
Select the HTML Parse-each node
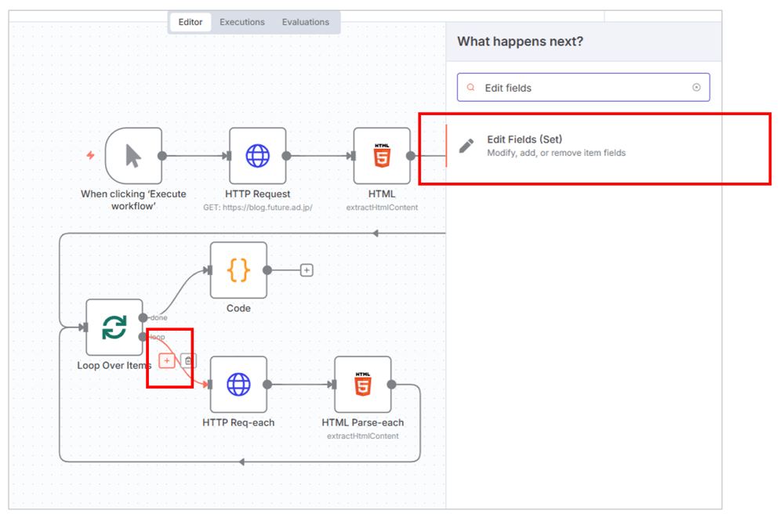(x=363, y=385)
